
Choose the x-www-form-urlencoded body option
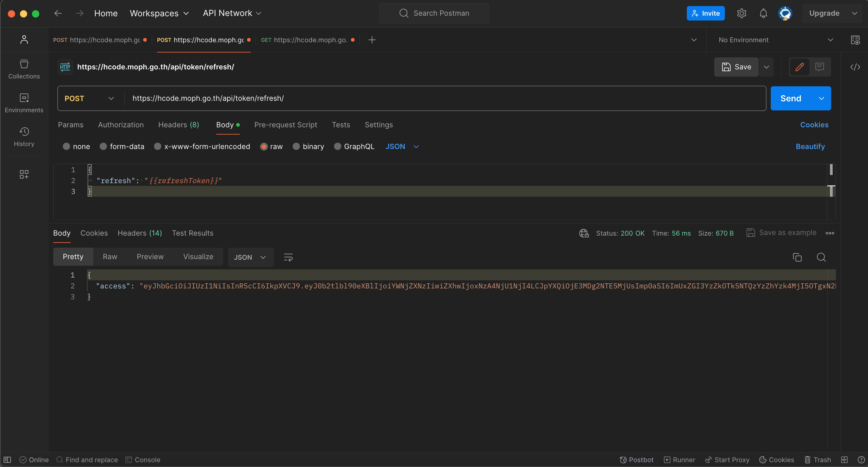point(157,146)
